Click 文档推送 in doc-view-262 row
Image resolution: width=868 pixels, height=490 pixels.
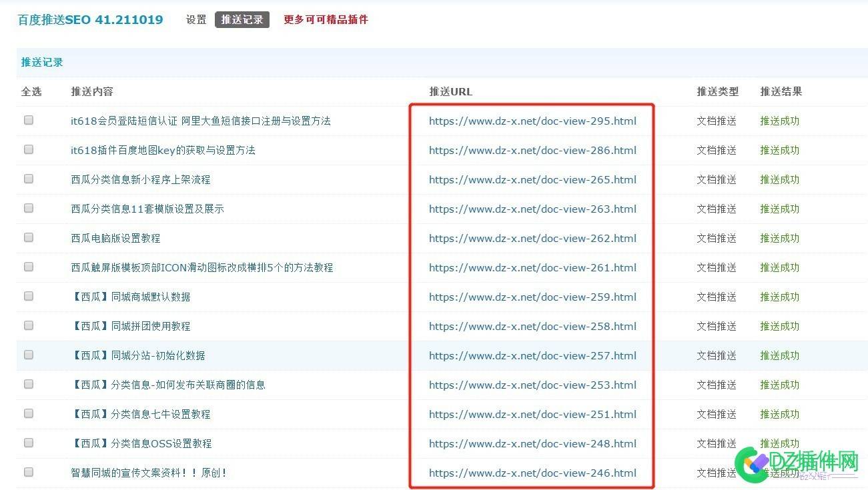pos(717,239)
